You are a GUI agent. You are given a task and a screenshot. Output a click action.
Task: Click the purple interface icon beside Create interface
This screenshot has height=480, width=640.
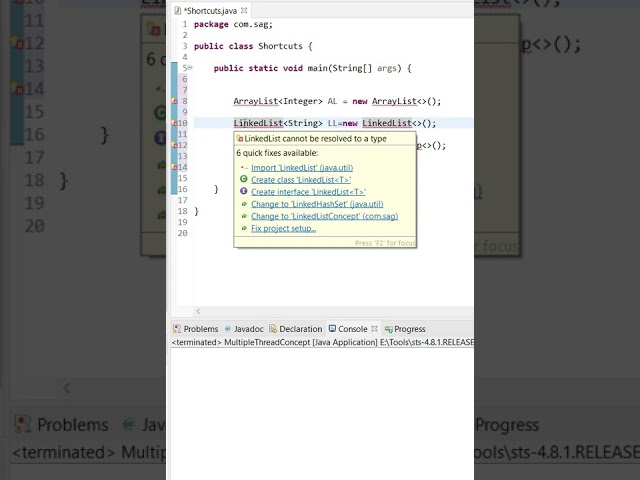coord(244,191)
